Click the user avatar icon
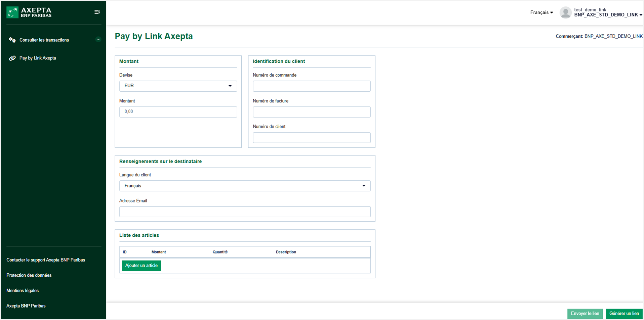 (565, 12)
